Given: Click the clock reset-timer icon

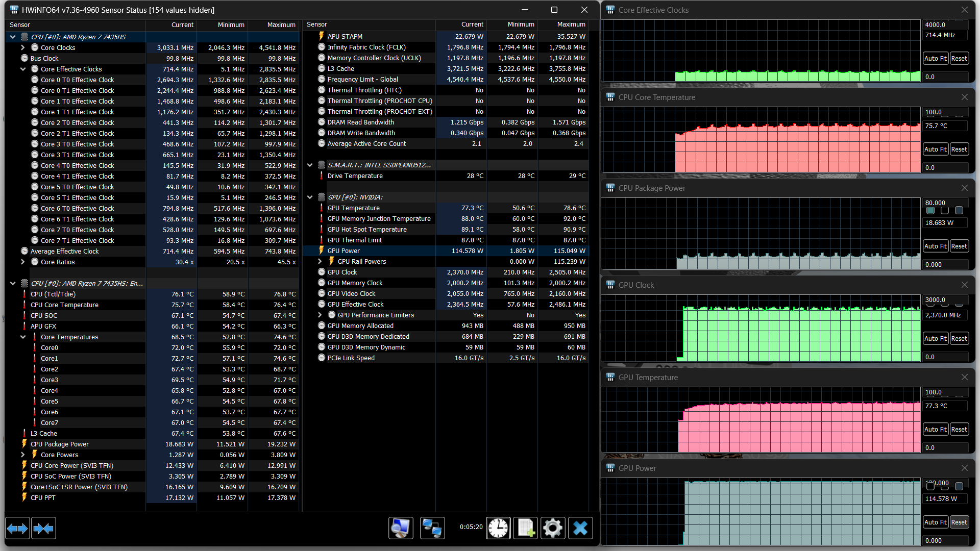Looking at the screenshot, I should [498, 528].
